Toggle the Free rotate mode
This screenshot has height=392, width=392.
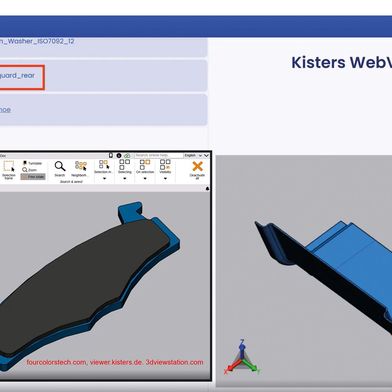pyautogui.click(x=33, y=177)
